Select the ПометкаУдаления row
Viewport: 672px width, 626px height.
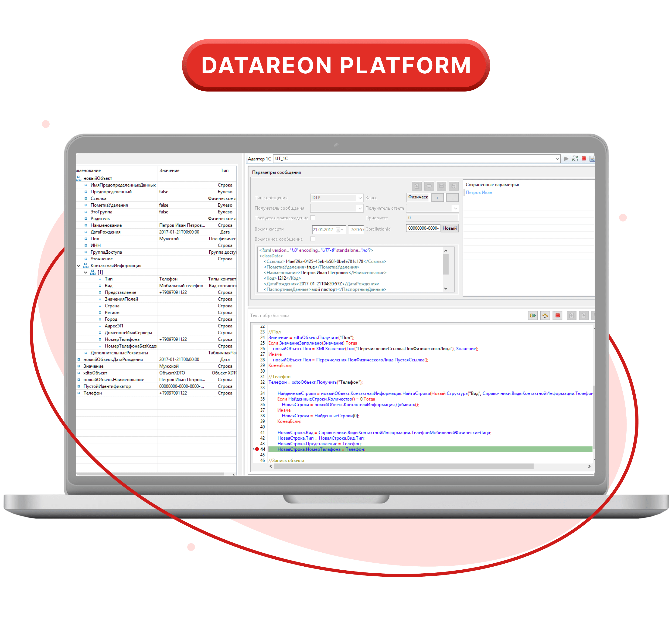(156, 205)
